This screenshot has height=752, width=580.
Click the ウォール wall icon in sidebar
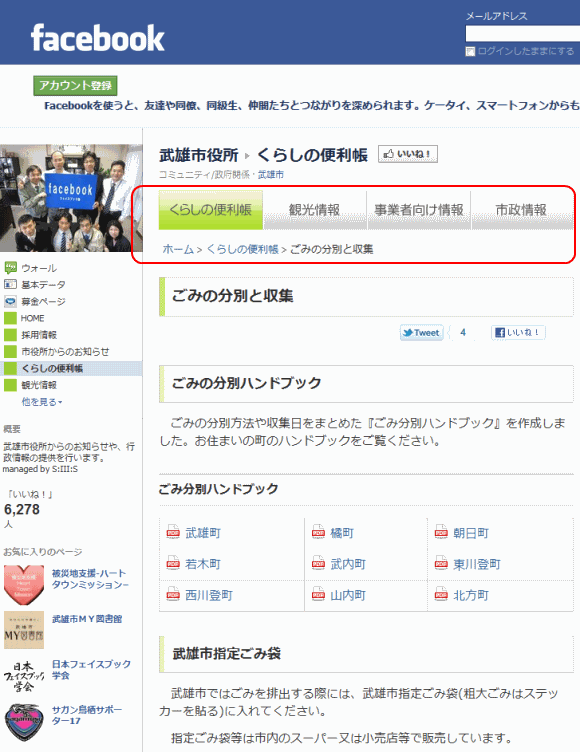coord(10,268)
